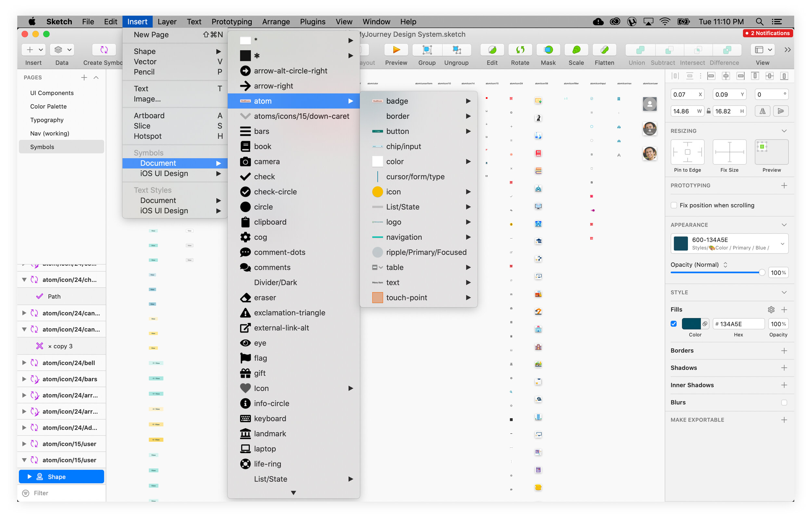Click the Hex color input field
This screenshot has width=812, height=520.
click(739, 324)
